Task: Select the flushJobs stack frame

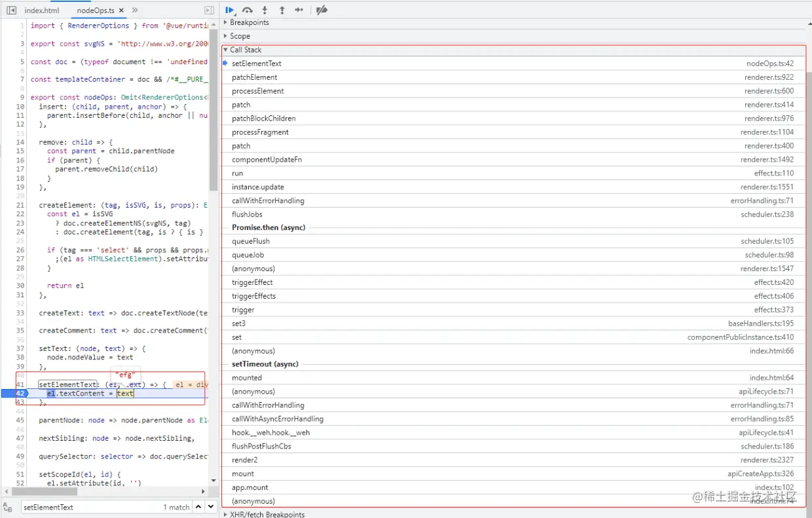Action: (514, 215)
